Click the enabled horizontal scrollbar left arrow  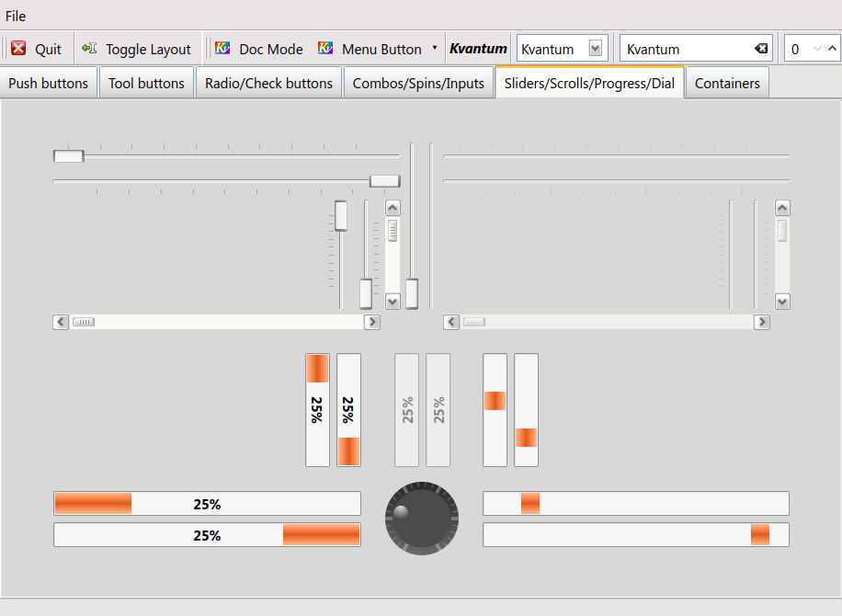tap(61, 322)
